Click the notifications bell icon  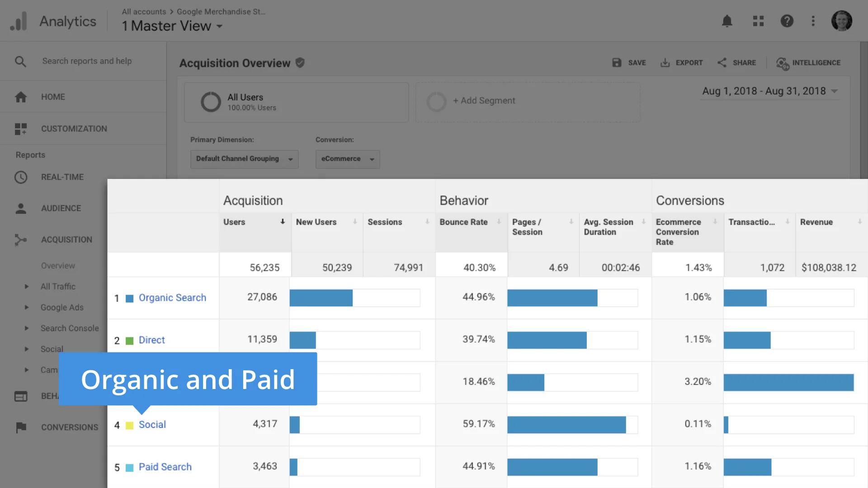pyautogui.click(x=727, y=21)
